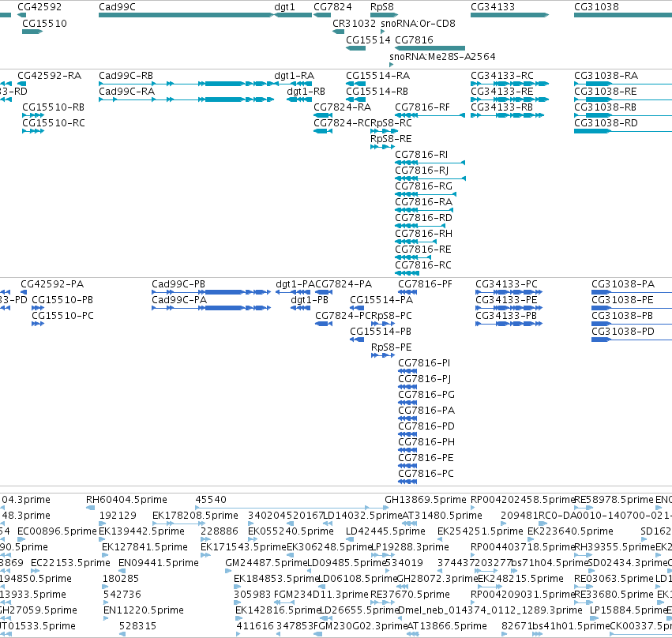The image size is (672, 638).
Task: Click EST EN09441.5prime label
Action: (x=159, y=563)
